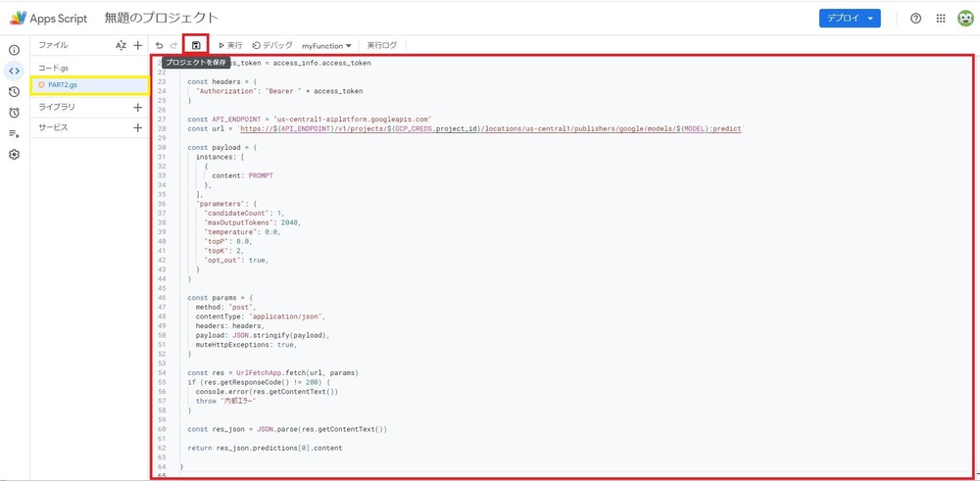Open Project Settings gear icon

[15, 155]
